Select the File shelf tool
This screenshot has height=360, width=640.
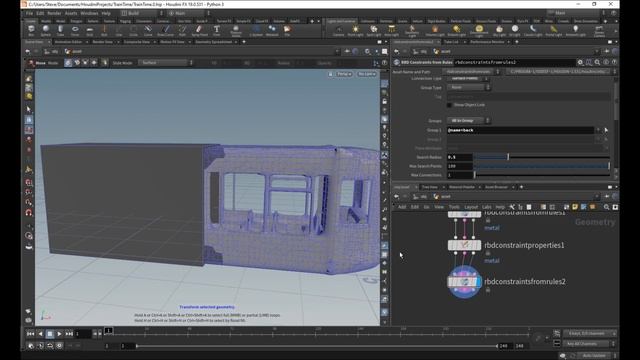coord(287,30)
